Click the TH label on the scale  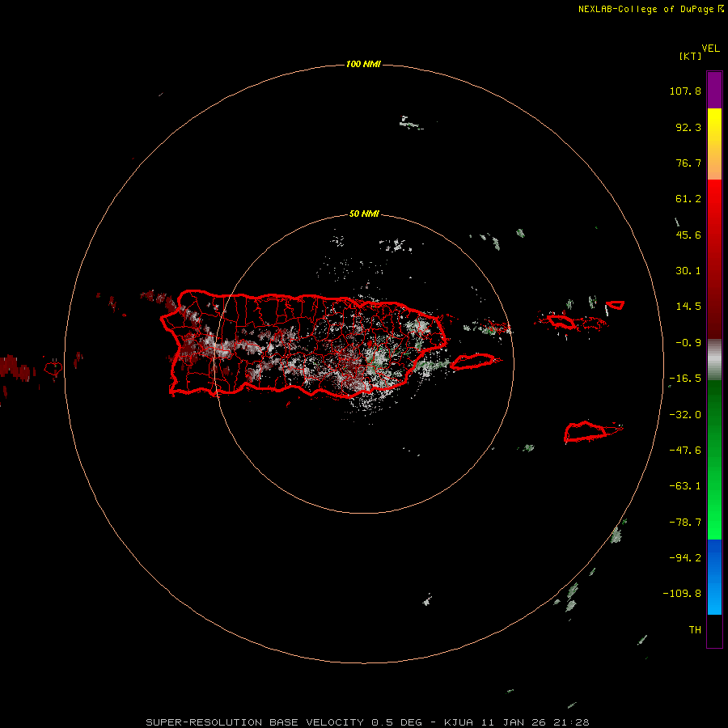(x=695, y=630)
